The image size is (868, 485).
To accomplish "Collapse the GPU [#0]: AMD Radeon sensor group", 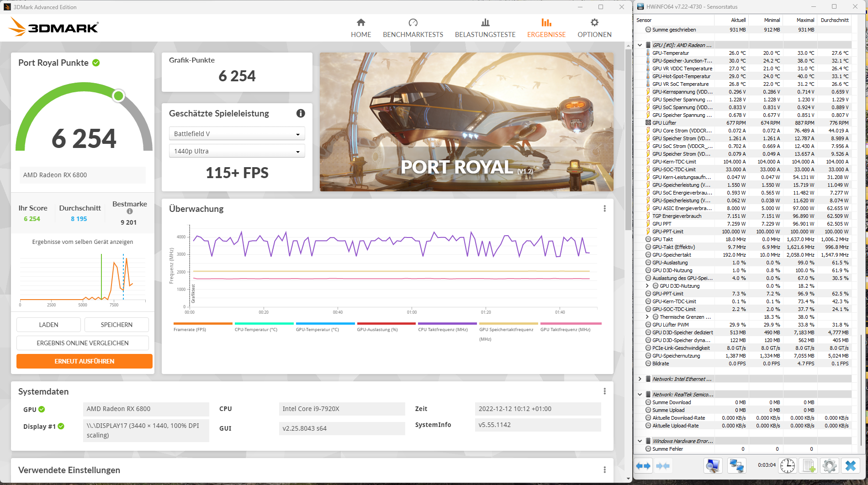I will pyautogui.click(x=640, y=45).
